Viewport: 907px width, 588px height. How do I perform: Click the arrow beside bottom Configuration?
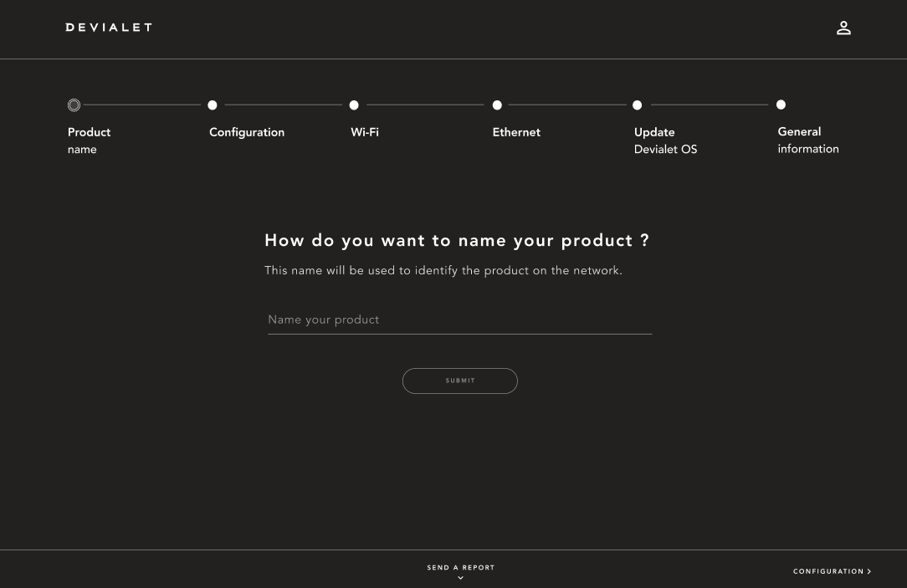pyautogui.click(x=869, y=571)
